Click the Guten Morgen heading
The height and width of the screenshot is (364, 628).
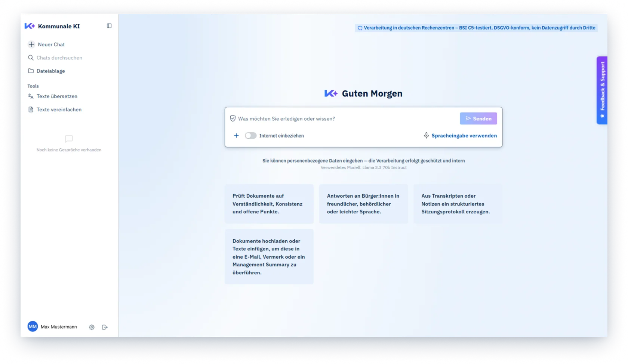(x=372, y=93)
